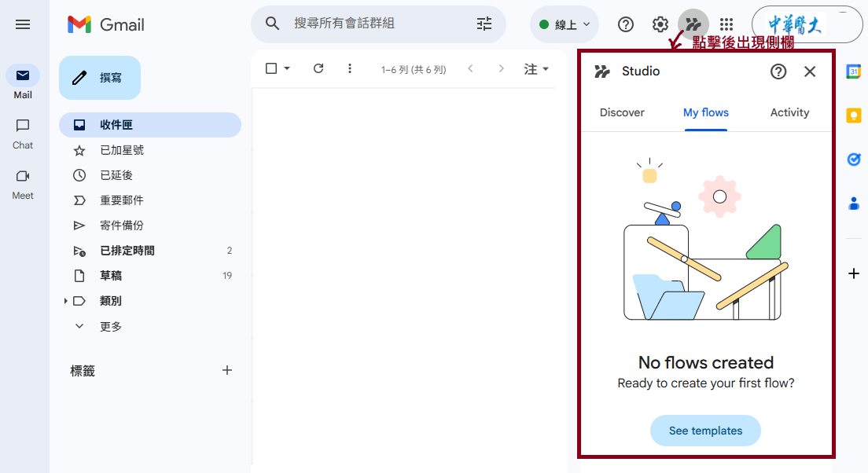The height and width of the screenshot is (473, 868).
Task: Switch to the Activity tab in Studio
Action: (x=789, y=112)
